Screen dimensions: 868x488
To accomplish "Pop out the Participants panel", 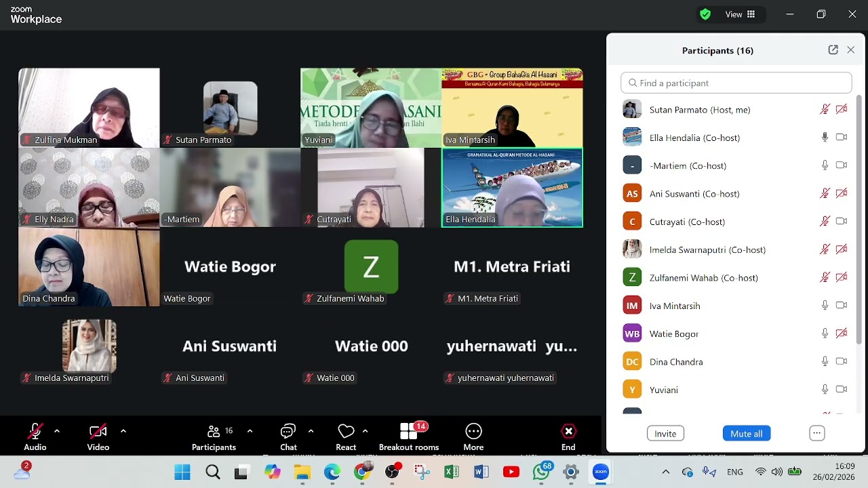I will [833, 50].
